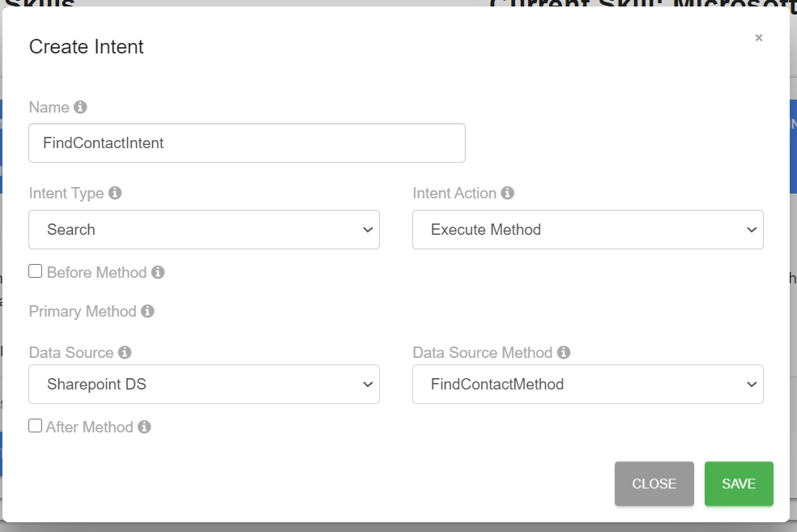797x532 pixels.
Task: Click the Intent Action info icon
Action: 508,193
